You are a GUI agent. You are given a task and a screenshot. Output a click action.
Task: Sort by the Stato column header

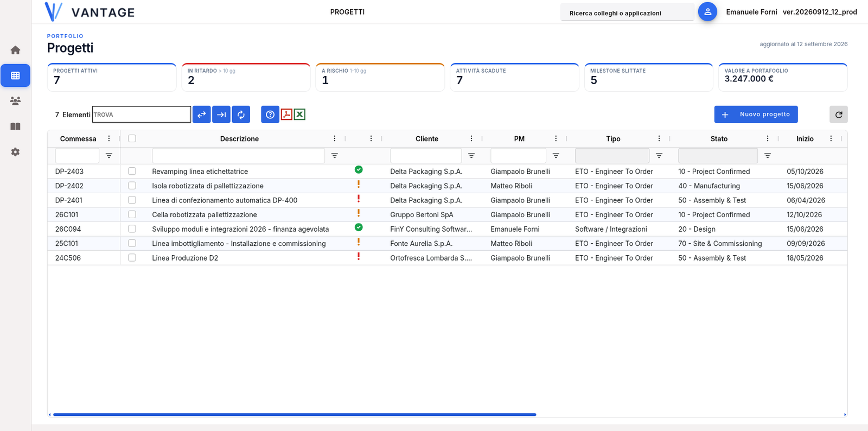pyautogui.click(x=719, y=139)
